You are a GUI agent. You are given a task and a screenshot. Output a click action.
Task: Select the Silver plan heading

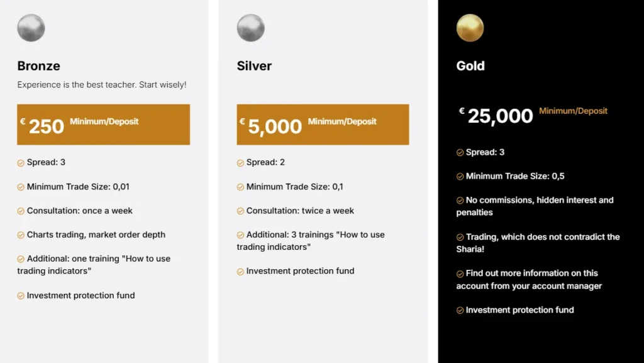click(254, 66)
